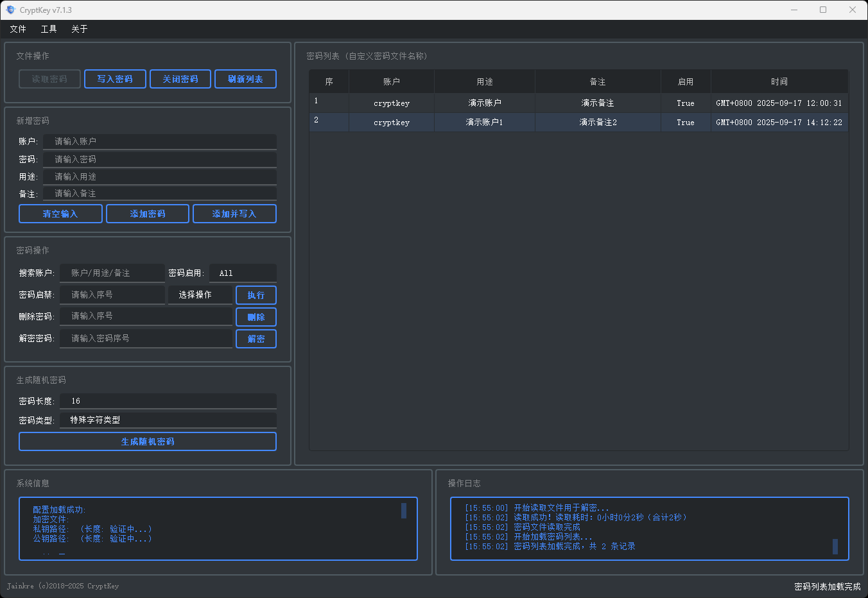Click the 操作日志 panel scrollbar handle
868x598 pixels.
click(x=835, y=546)
